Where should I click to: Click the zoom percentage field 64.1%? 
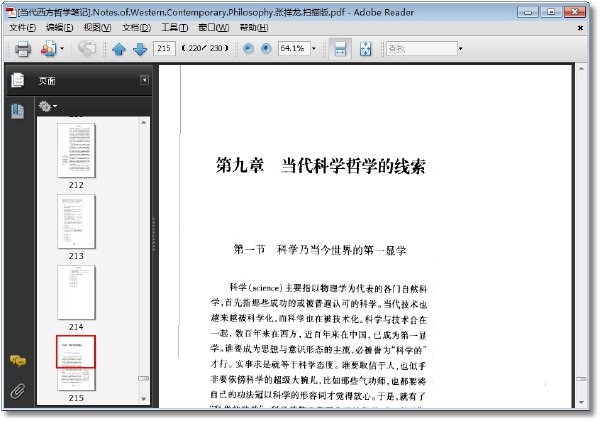293,48
